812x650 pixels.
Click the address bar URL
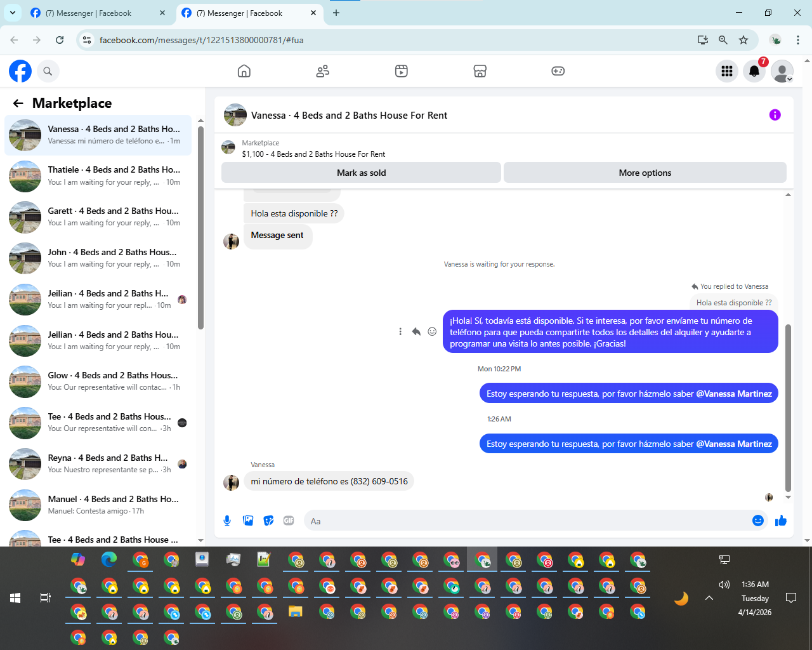[201, 40]
